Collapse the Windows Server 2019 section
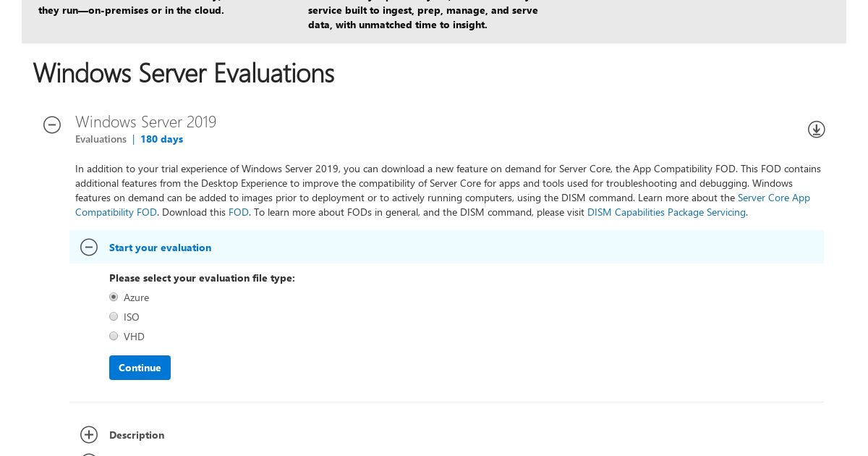Viewport: 868px width, 456px height. [x=52, y=124]
